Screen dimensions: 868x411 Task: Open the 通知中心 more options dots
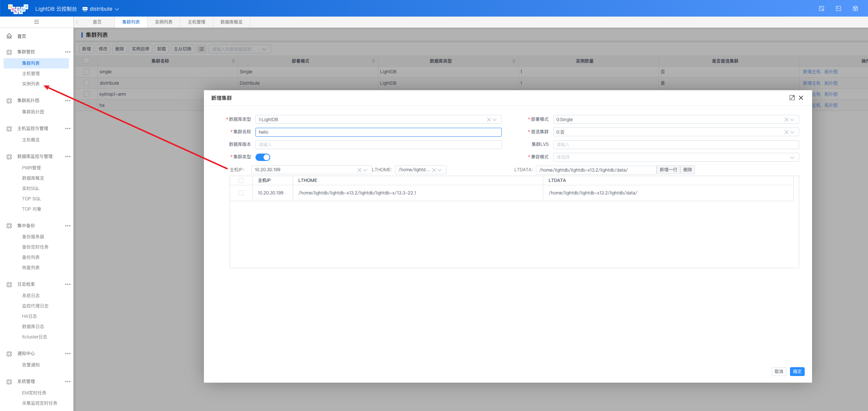pos(68,354)
